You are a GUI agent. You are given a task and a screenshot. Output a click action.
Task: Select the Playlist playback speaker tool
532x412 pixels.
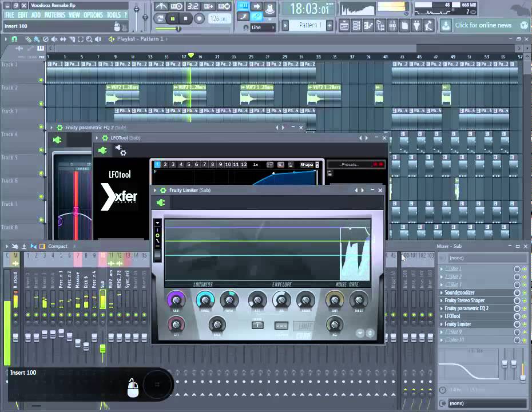tap(98, 39)
